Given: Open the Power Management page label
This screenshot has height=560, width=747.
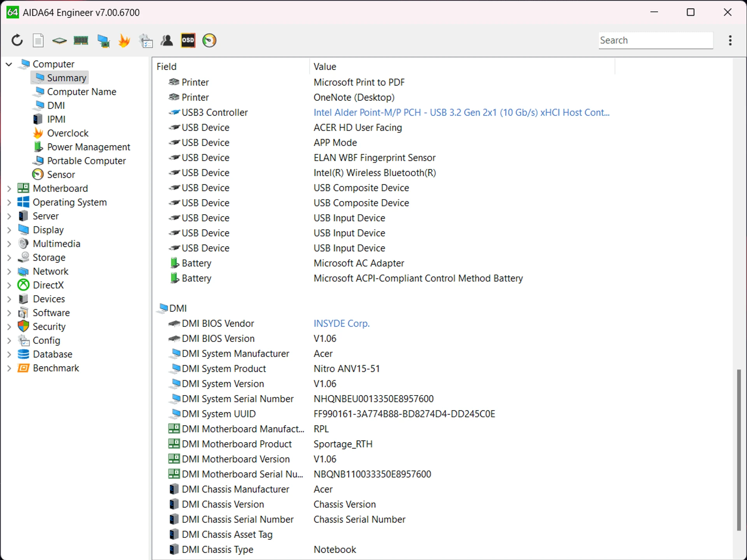Looking at the screenshot, I should [x=88, y=147].
